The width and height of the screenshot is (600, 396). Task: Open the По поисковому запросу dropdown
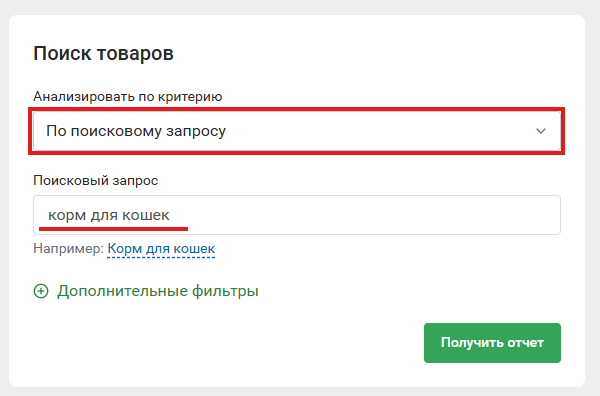pyautogui.click(x=297, y=131)
